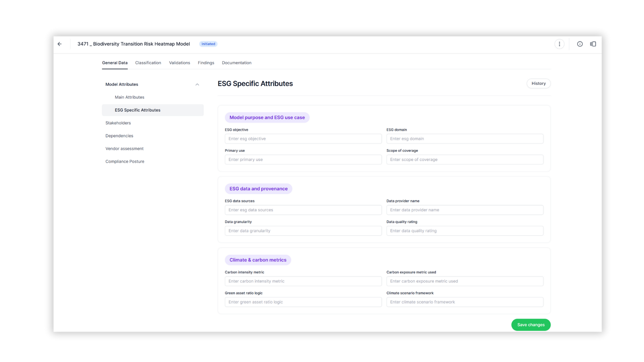Open the Dependencies section

pyautogui.click(x=119, y=136)
